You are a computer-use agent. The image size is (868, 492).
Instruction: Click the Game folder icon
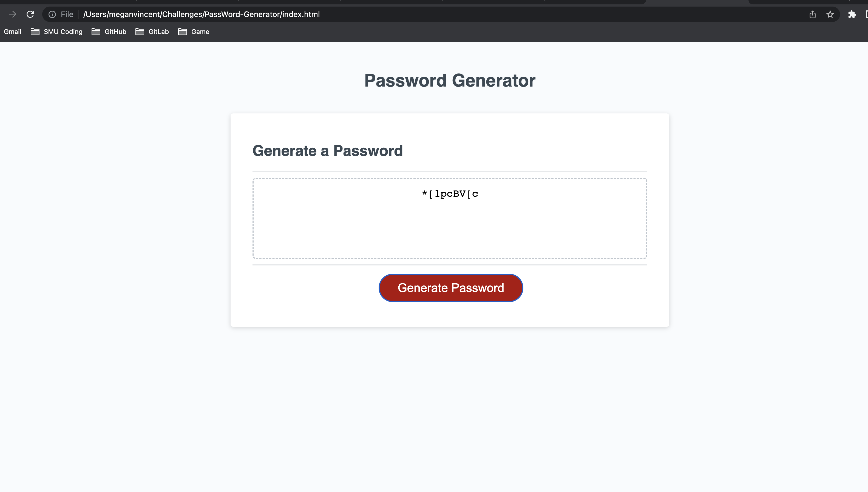[182, 32]
